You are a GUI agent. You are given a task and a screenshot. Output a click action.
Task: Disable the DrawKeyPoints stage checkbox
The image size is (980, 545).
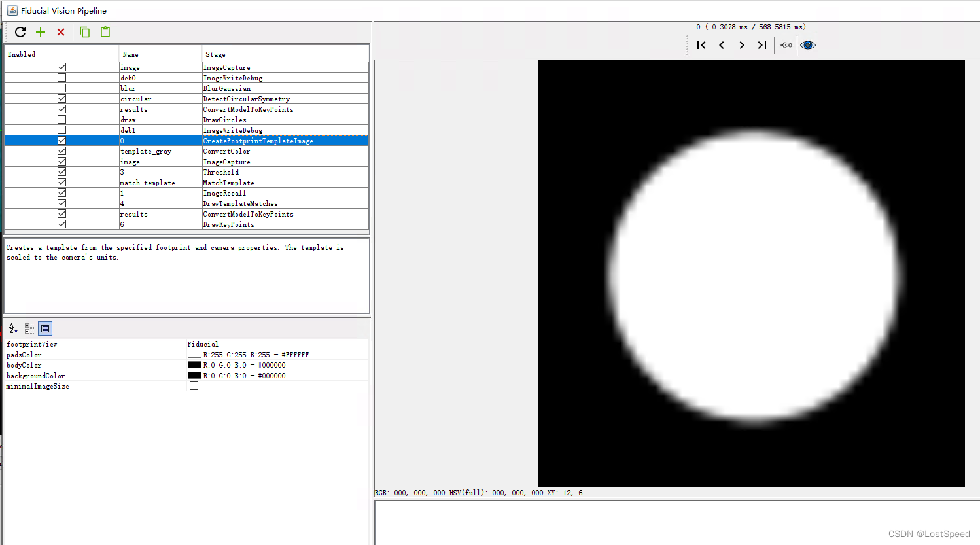coord(61,224)
